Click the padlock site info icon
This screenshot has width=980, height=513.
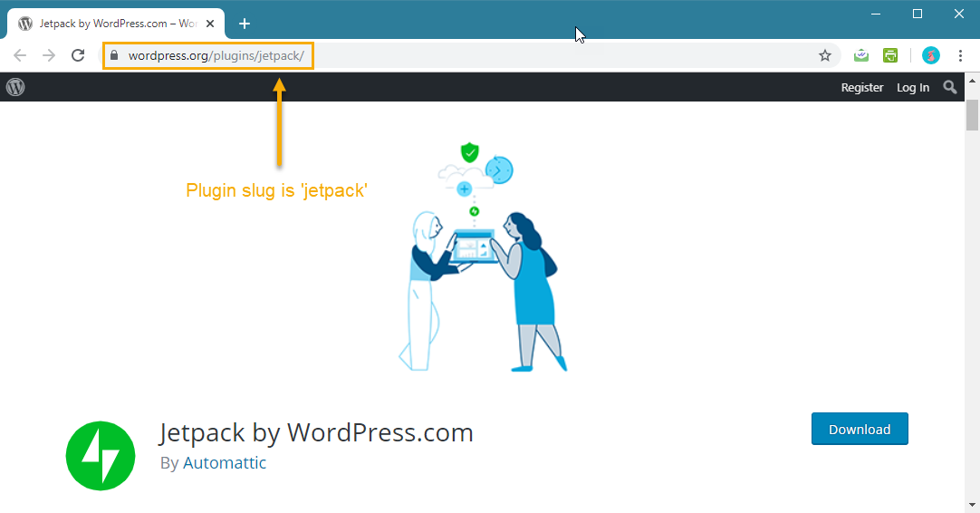[114, 55]
